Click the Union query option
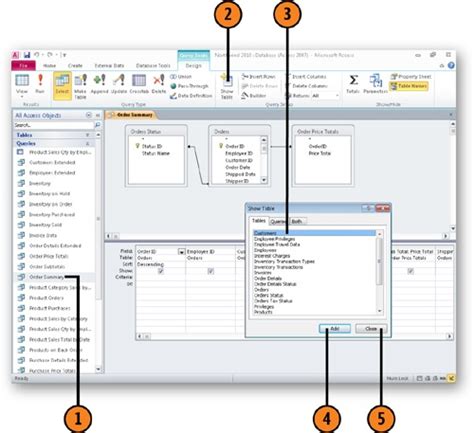The image size is (474, 433). pos(181,77)
